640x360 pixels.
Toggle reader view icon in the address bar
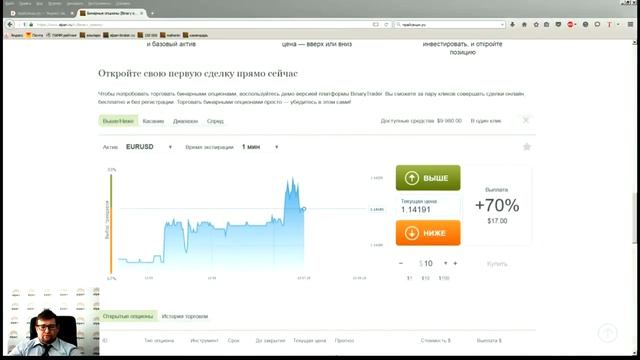pos(376,24)
